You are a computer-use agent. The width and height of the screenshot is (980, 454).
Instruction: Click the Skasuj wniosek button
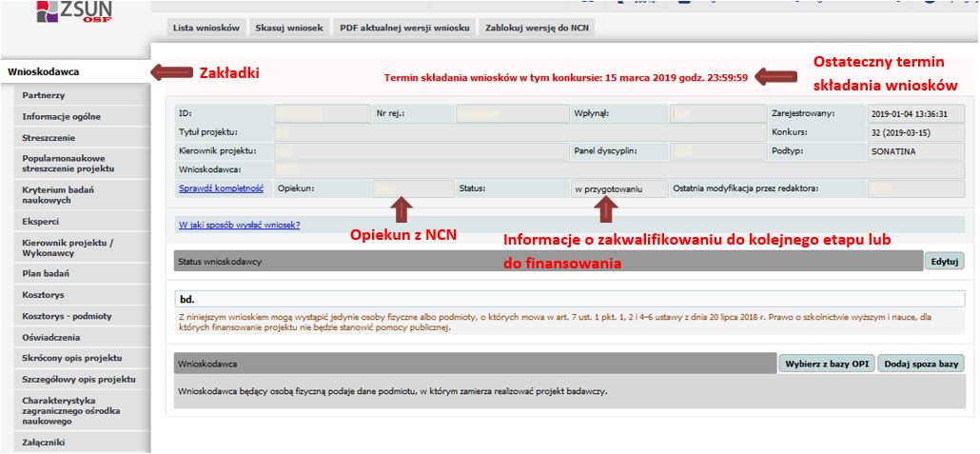tap(288, 29)
